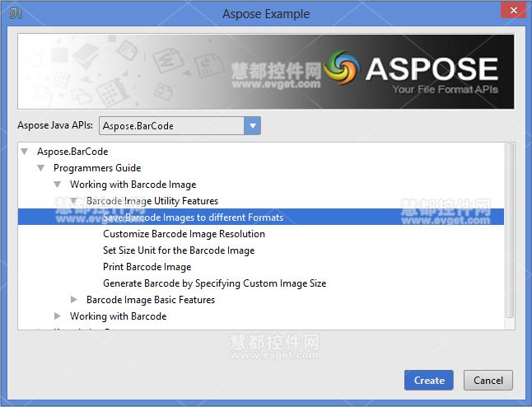This screenshot has height=407, width=532.
Task: Select the Working with Barcode Image label
Action: (133, 185)
